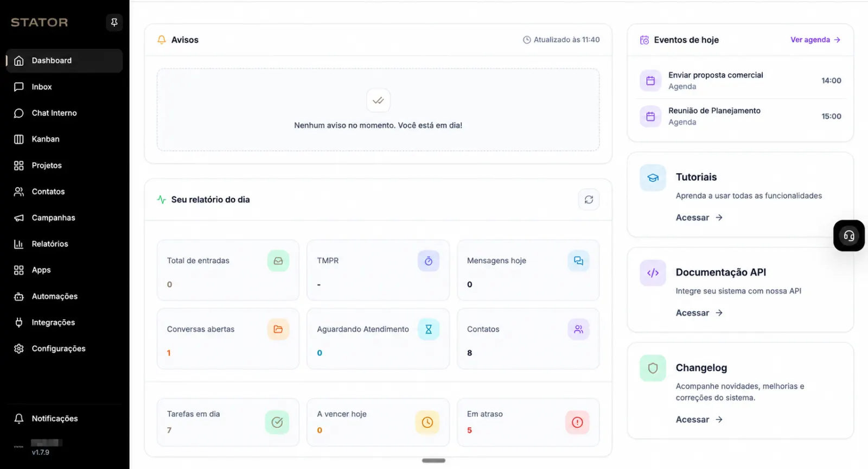Click the activity pulse icon by Seu relatório
The image size is (868, 469).
click(x=162, y=199)
